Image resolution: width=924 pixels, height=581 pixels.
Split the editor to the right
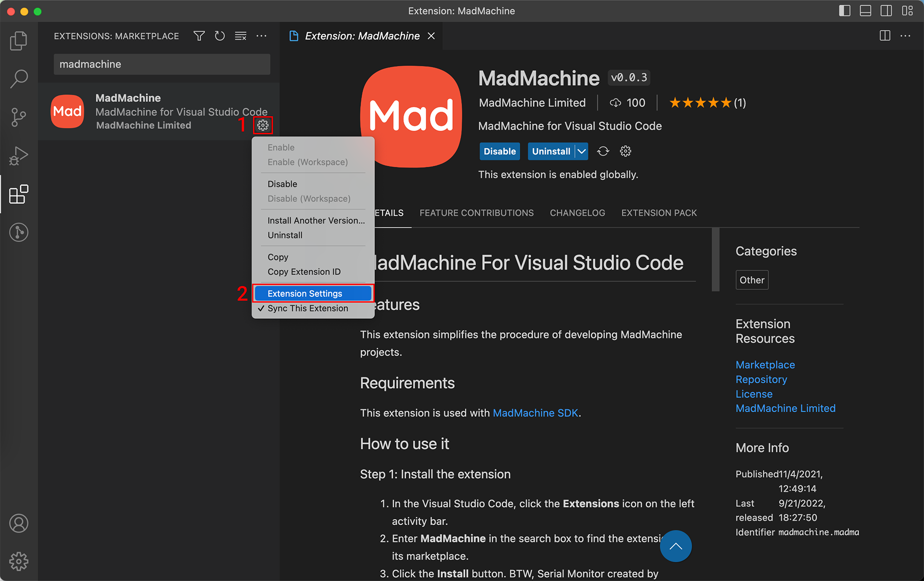[885, 36]
